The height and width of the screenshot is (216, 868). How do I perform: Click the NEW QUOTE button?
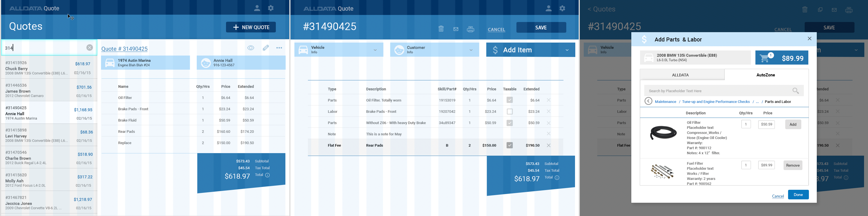251,27
